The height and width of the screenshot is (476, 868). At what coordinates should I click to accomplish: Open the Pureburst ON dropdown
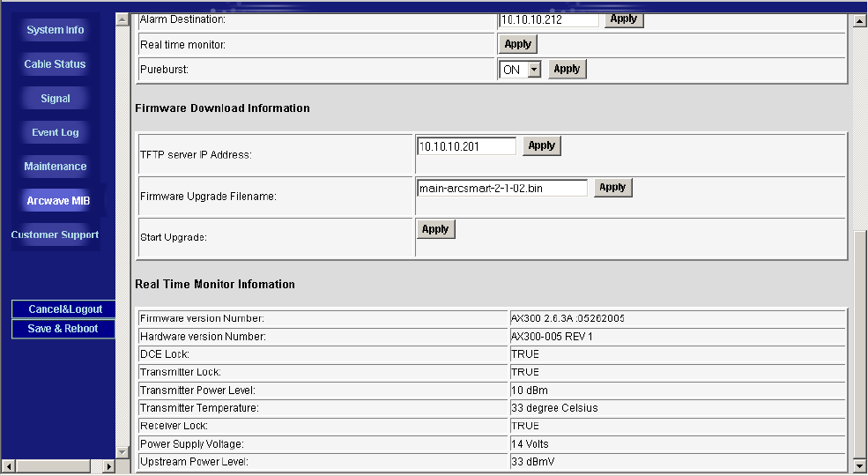pyautogui.click(x=534, y=70)
